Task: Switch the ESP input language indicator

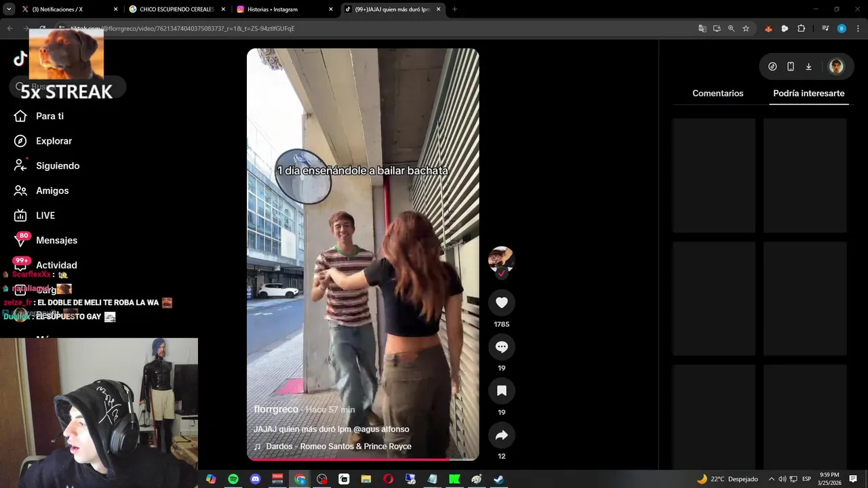Action: point(806,479)
